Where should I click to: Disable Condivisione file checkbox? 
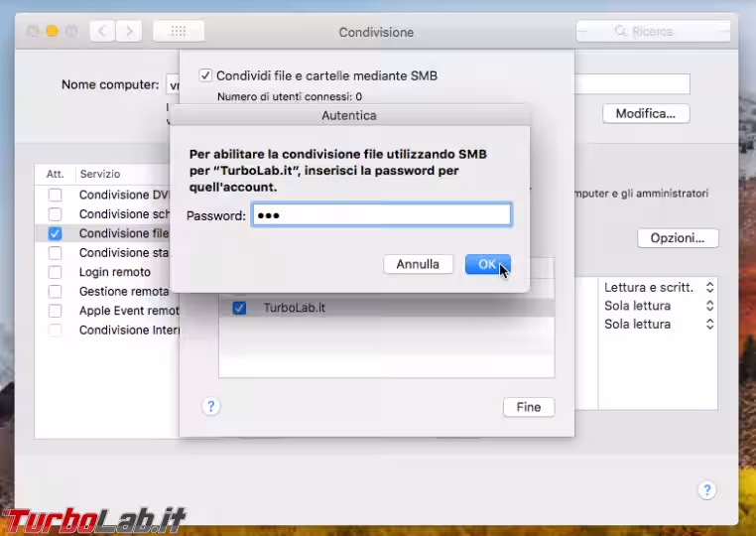tap(55, 233)
